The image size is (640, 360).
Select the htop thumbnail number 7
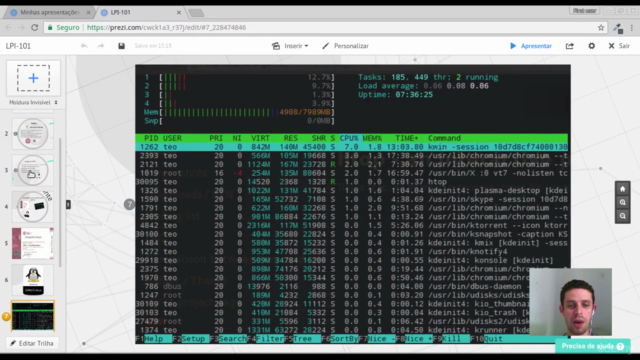click(x=33, y=316)
